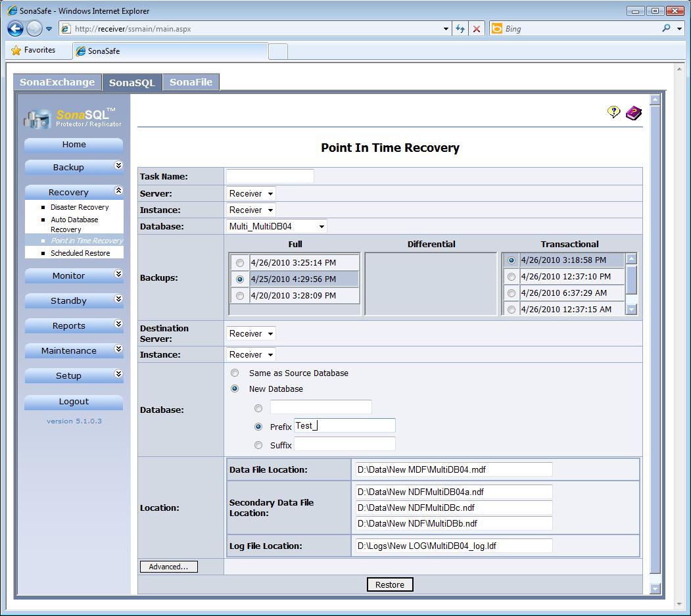The height and width of the screenshot is (616, 691).
Task: Select the Suffix radio button
Action: coord(258,445)
